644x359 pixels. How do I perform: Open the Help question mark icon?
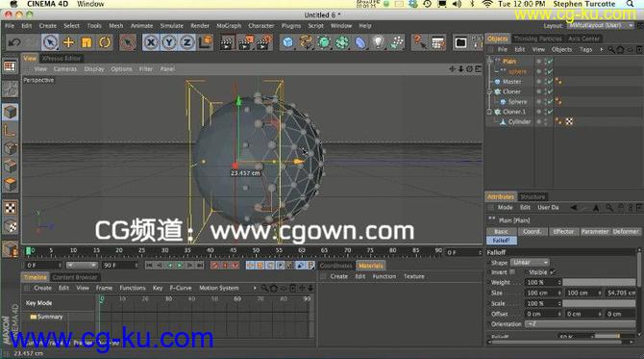tap(419, 42)
